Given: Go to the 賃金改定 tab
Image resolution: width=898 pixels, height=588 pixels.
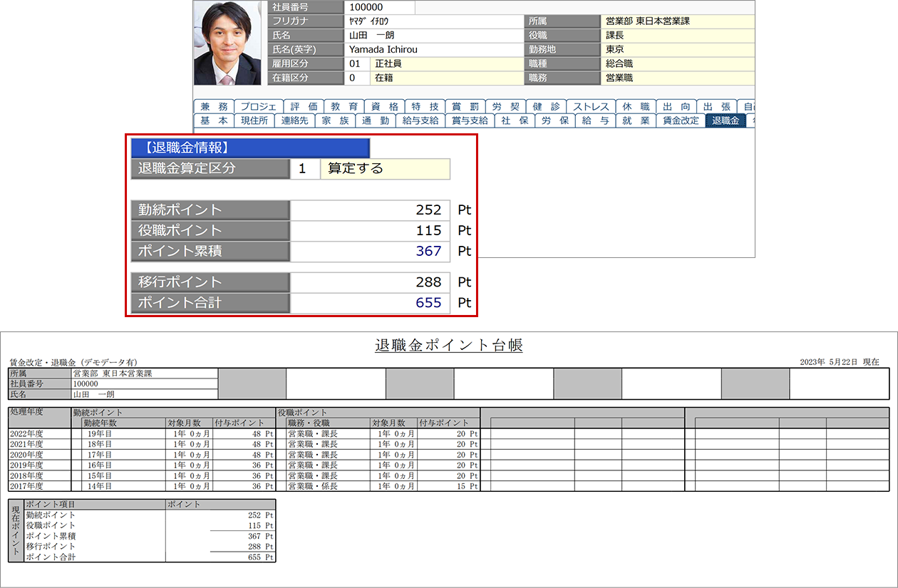Looking at the screenshot, I should pyautogui.click(x=681, y=121).
